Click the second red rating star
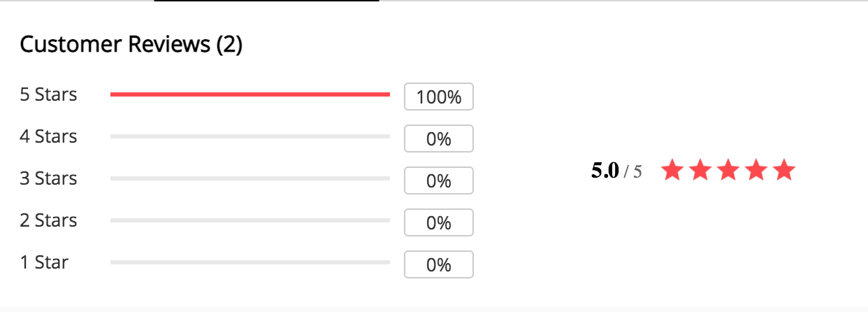 point(700,170)
